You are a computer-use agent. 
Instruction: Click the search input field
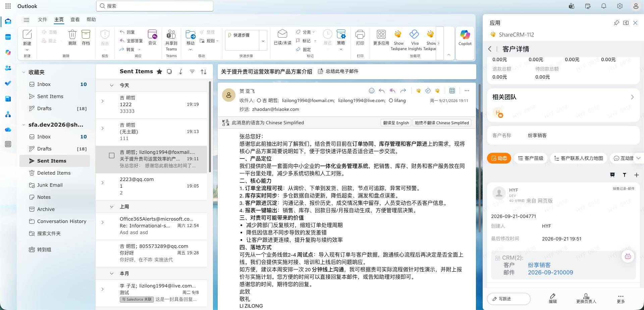click(155, 6)
